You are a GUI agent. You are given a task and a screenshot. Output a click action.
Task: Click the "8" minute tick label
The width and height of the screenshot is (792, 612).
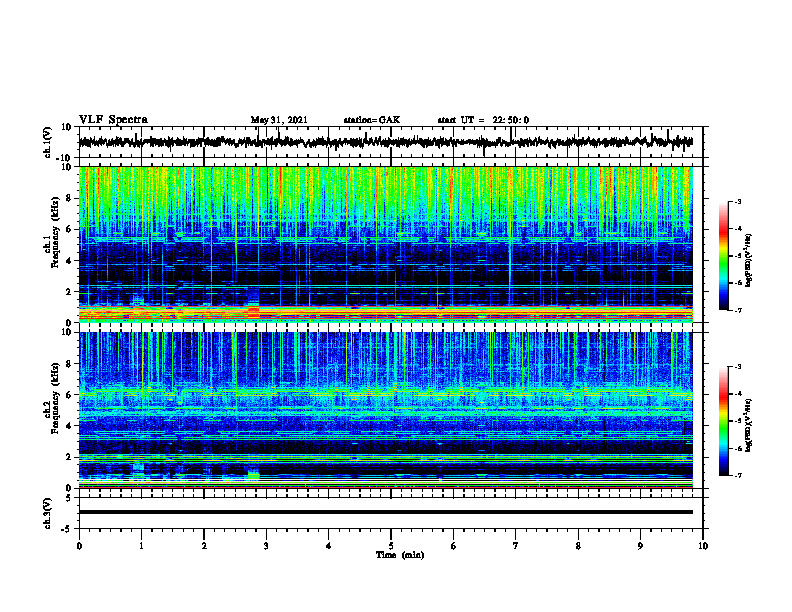click(x=578, y=546)
